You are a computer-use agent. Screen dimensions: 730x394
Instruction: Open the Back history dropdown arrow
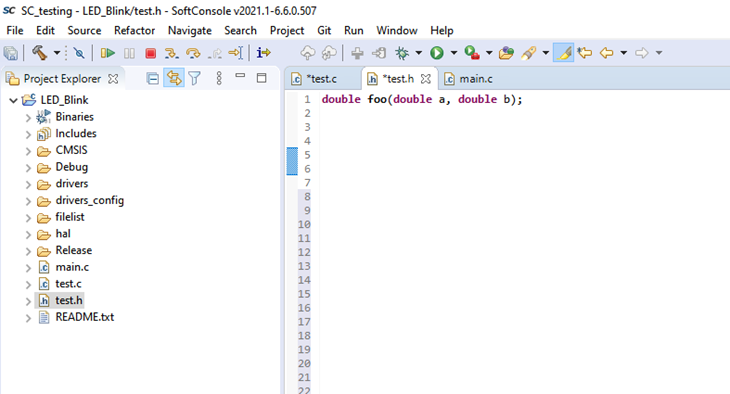click(x=624, y=53)
